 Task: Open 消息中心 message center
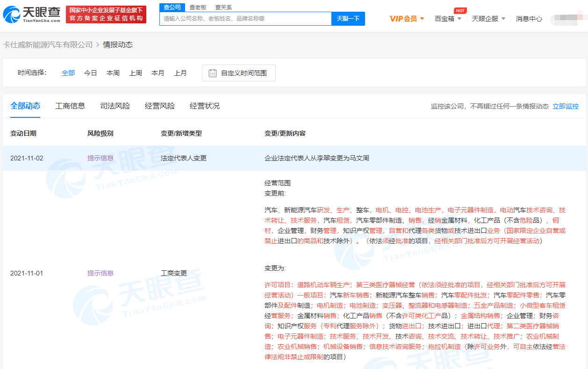point(529,19)
